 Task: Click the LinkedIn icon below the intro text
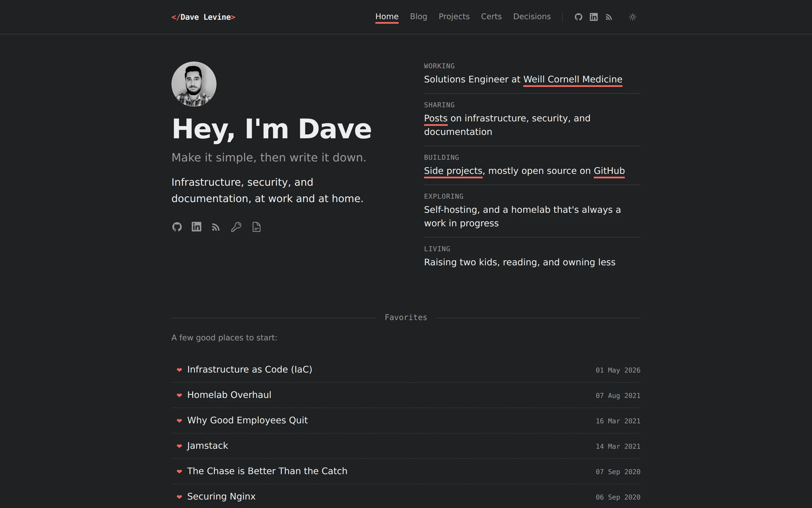196,227
